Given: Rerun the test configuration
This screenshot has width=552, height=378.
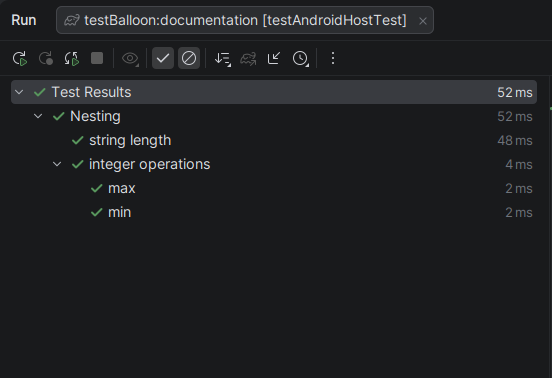Looking at the screenshot, I should coord(20,58).
